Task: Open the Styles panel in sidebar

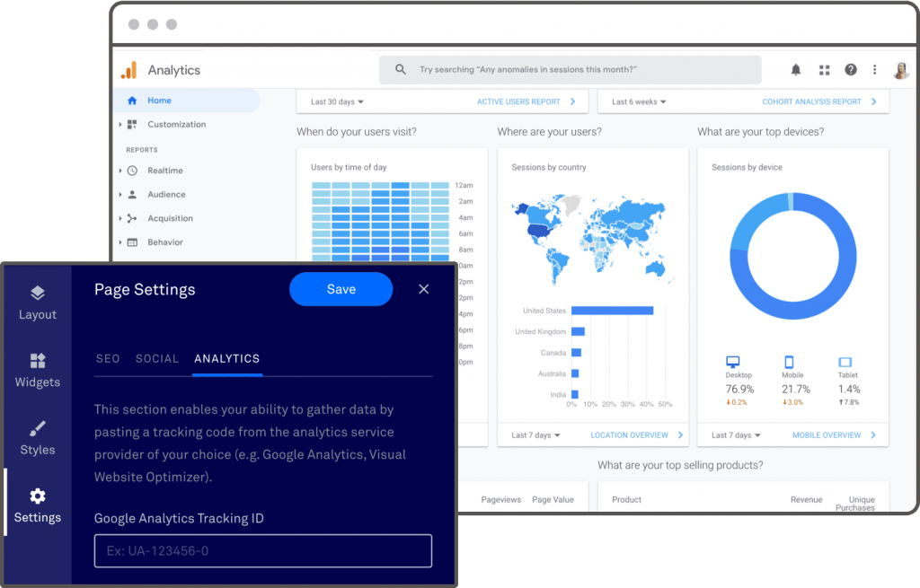Action: pos(37,438)
